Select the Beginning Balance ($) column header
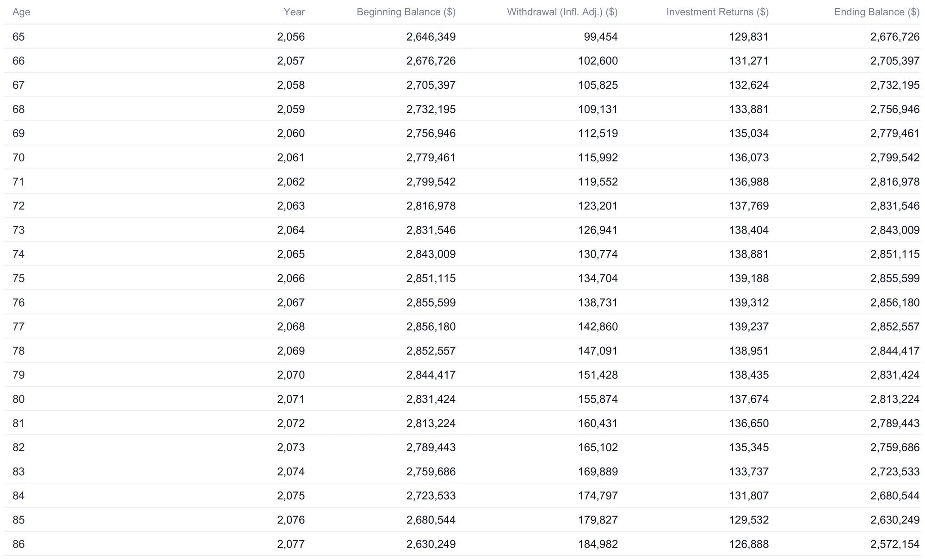The height and width of the screenshot is (560, 925). pyautogui.click(x=406, y=12)
